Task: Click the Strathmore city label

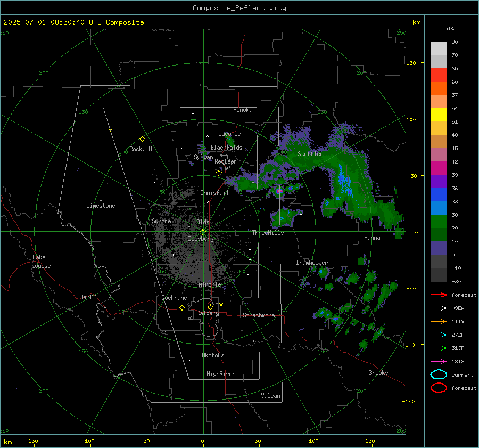Action: pos(259,315)
